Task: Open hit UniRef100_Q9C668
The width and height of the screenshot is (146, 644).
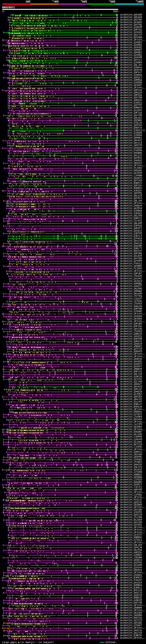Action: coord(131,15)
